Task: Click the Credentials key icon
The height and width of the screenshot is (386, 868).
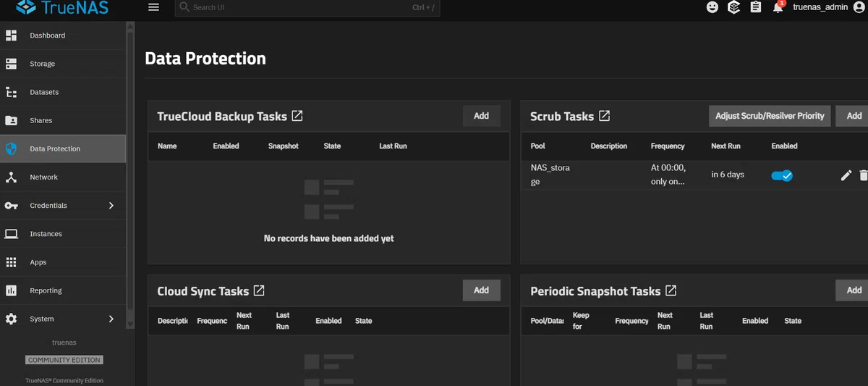Action: tap(11, 206)
